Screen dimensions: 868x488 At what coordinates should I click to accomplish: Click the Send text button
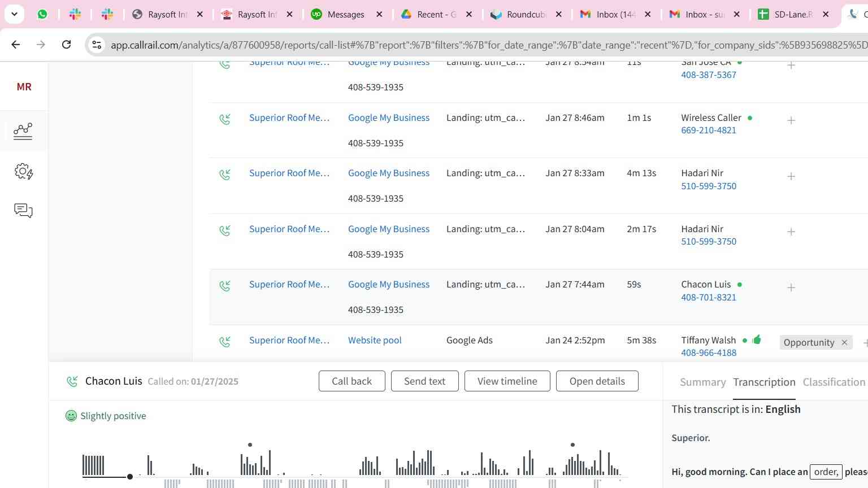tap(424, 381)
